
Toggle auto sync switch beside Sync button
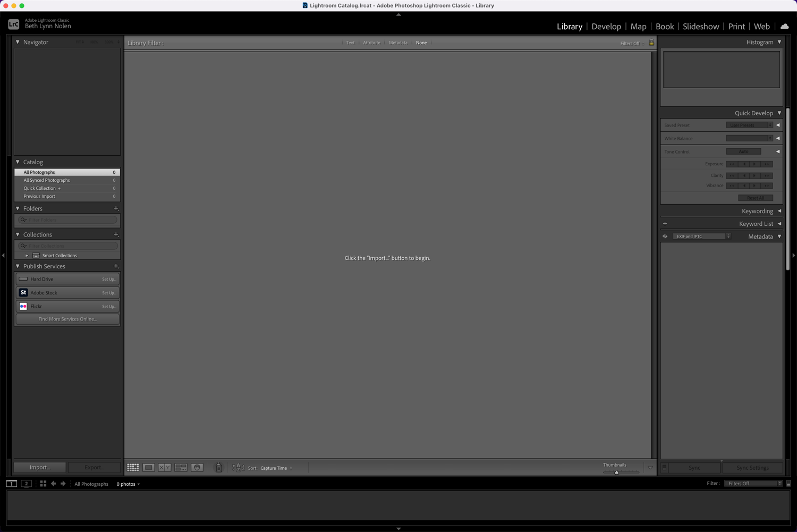pos(664,468)
